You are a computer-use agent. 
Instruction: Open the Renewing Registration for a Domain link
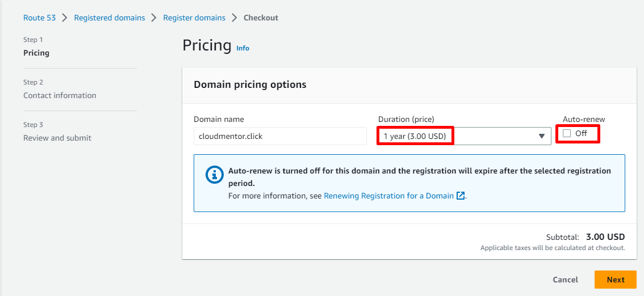pyautogui.click(x=388, y=196)
